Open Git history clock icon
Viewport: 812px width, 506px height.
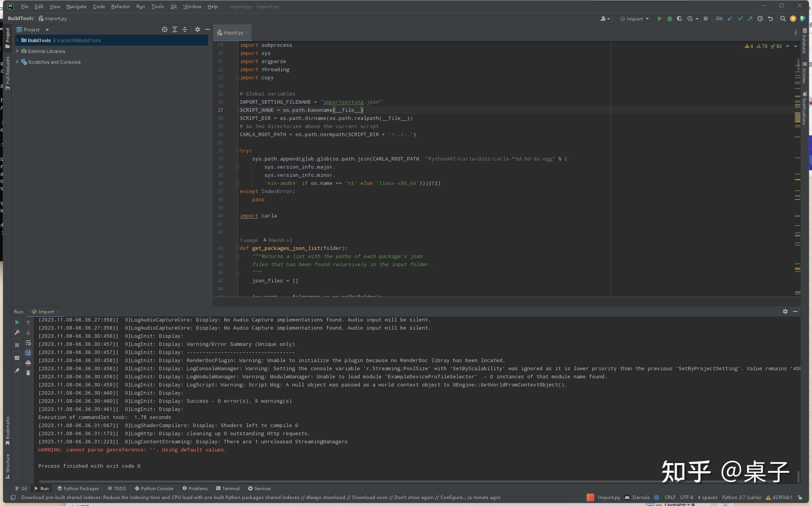click(x=760, y=19)
